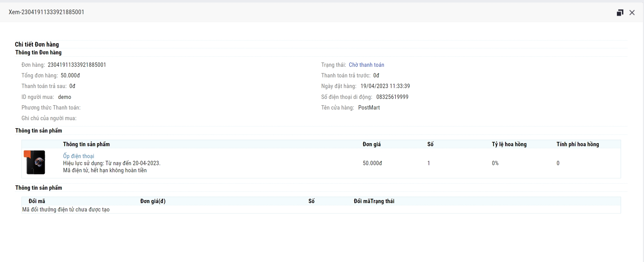644x262 pixels.
Task: Click the order date 19/04/2023 11:33:39
Action: (x=385, y=86)
